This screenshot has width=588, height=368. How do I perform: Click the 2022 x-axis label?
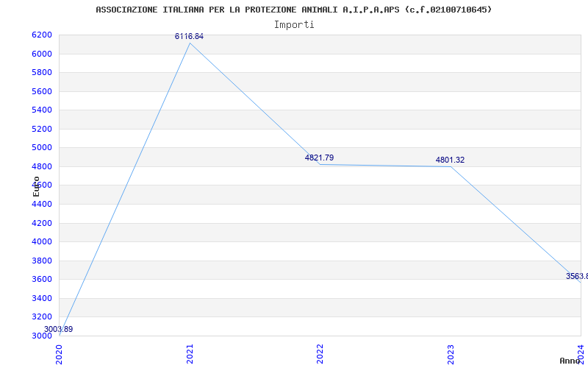pyautogui.click(x=320, y=354)
